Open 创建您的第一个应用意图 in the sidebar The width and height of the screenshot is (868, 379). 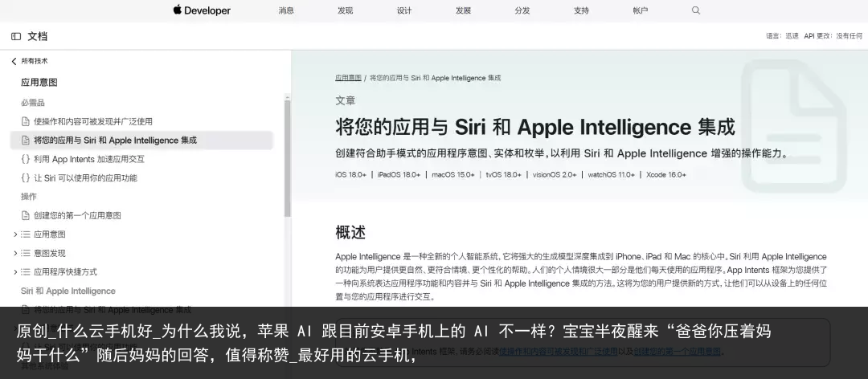click(x=77, y=215)
